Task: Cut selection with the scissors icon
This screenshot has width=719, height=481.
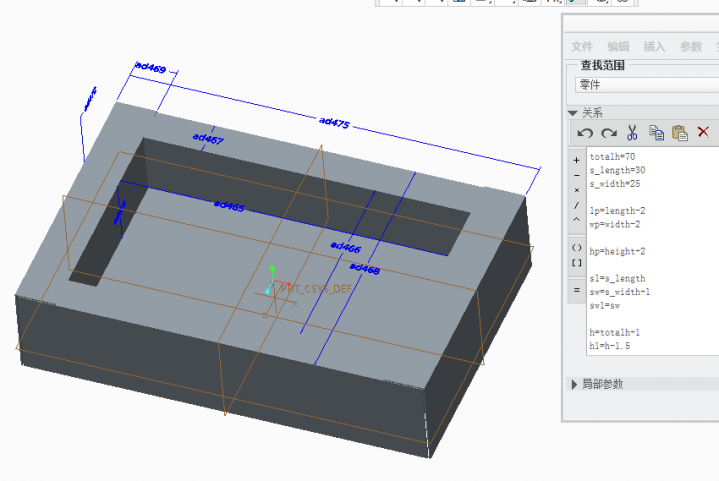Action: [x=632, y=132]
